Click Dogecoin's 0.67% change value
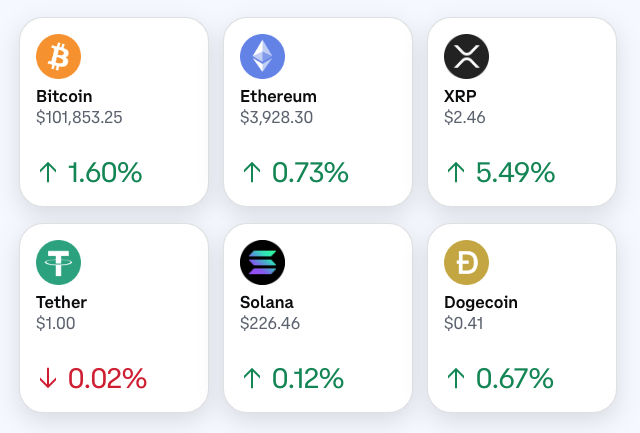 [x=514, y=379]
